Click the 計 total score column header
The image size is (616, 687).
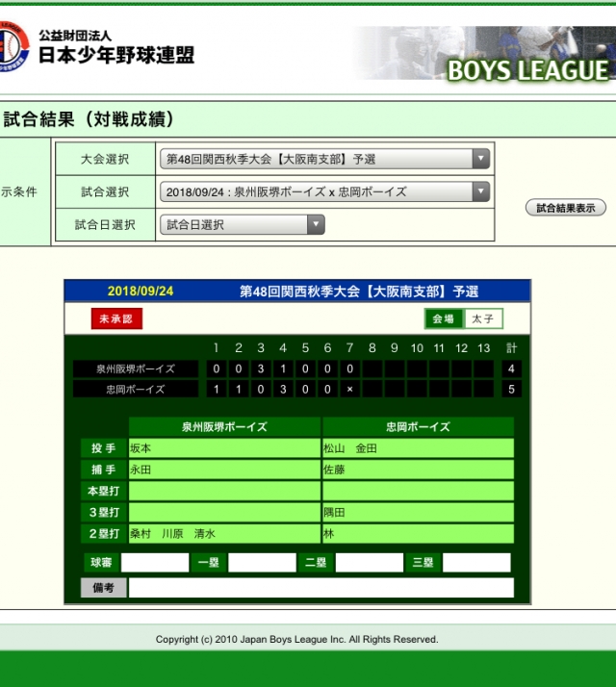coord(511,348)
